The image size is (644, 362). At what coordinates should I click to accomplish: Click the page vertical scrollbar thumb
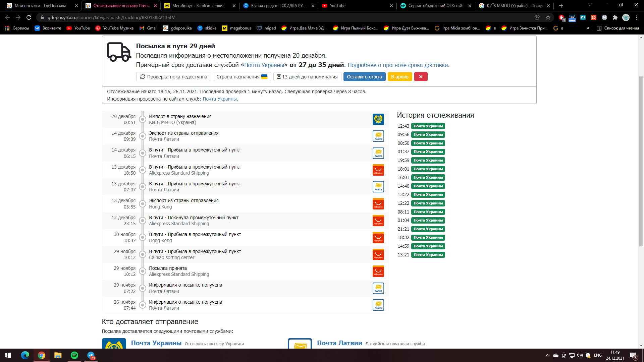click(x=641, y=161)
